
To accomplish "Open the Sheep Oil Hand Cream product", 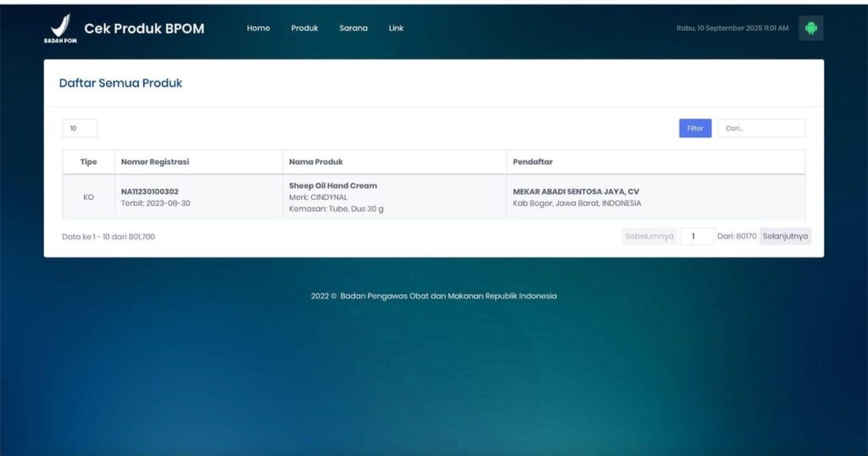I will point(332,186).
